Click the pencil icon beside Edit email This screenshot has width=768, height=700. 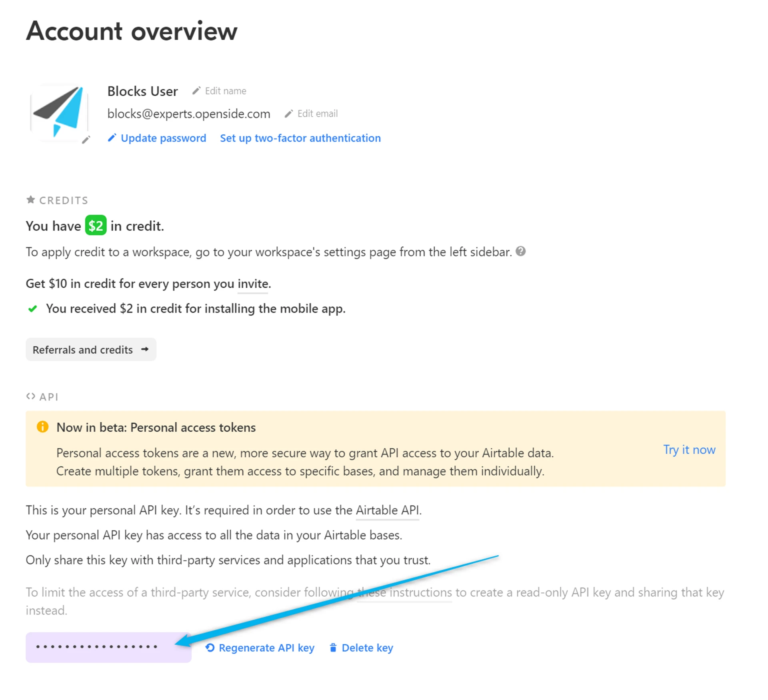coord(288,114)
